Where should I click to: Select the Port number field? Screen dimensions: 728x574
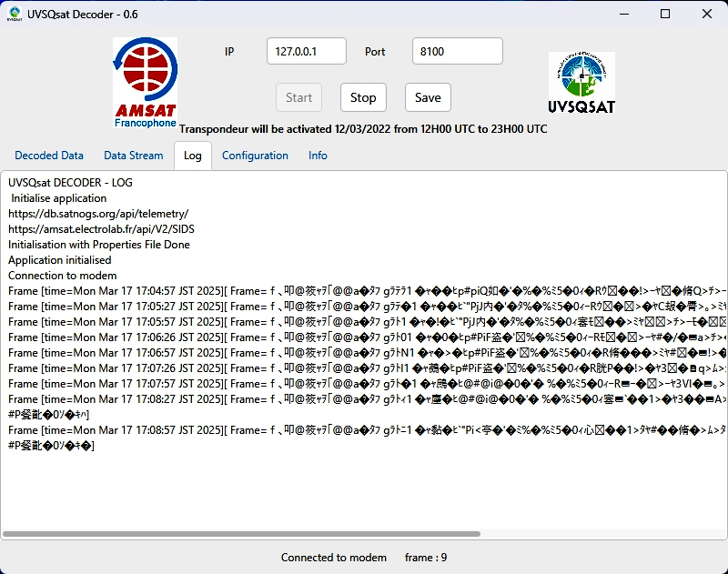tap(457, 51)
